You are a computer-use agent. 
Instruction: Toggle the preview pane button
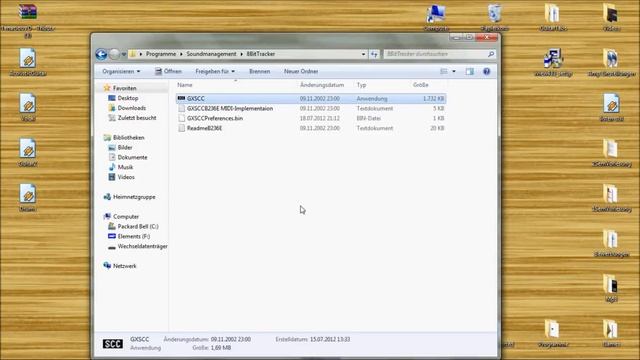point(470,71)
